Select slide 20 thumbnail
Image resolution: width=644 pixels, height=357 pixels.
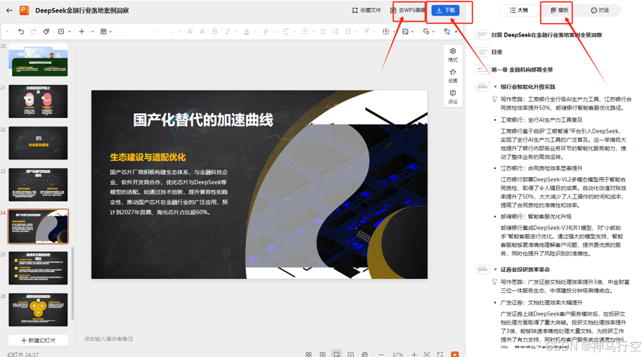point(38,60)
